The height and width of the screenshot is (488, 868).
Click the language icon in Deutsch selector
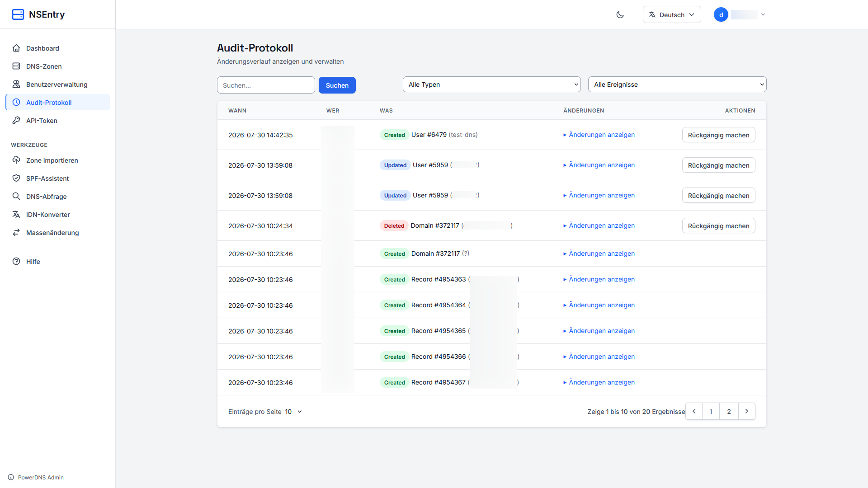click(x=652, y=14)
